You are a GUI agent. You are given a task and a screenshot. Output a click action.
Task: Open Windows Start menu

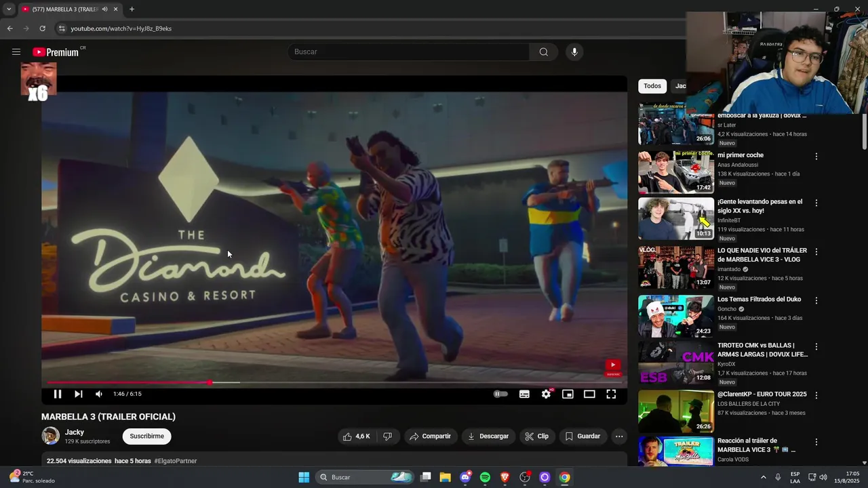pyautogui.click(x=304, y=477)
